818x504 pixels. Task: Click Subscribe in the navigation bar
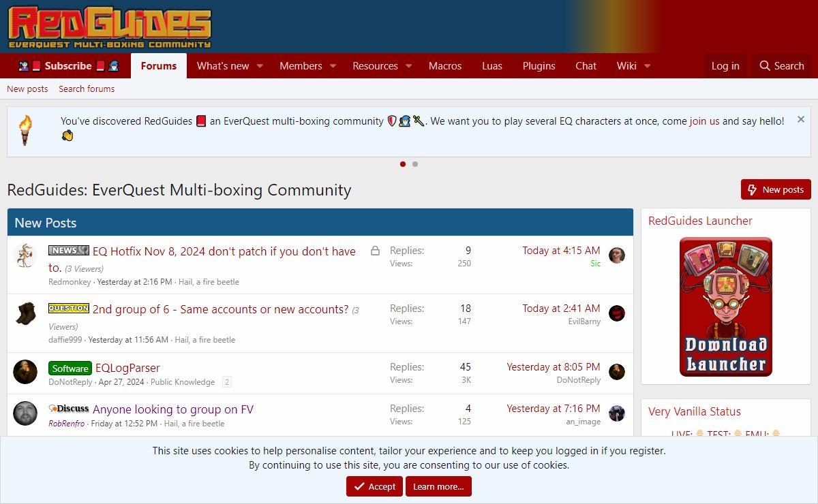point(68,66)
